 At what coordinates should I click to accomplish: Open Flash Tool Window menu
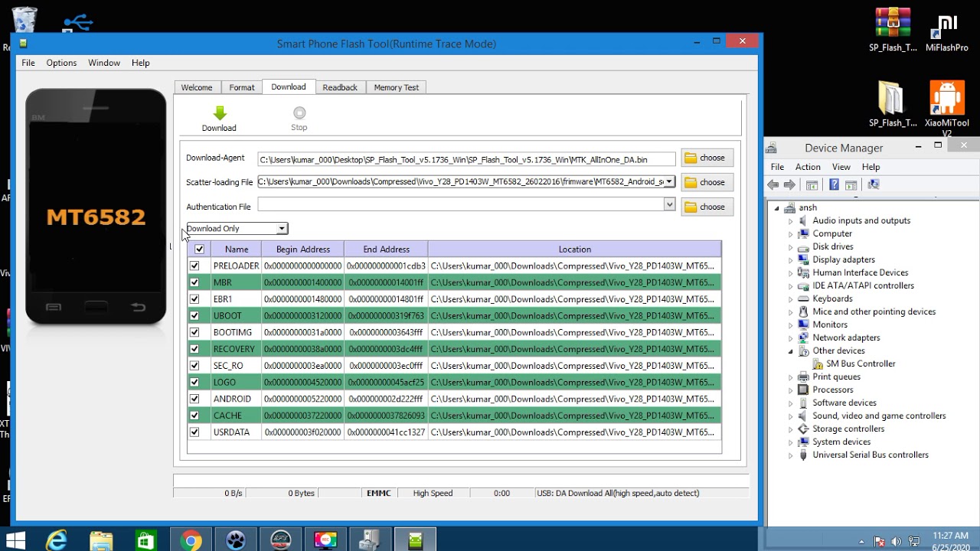coord(104,63)
